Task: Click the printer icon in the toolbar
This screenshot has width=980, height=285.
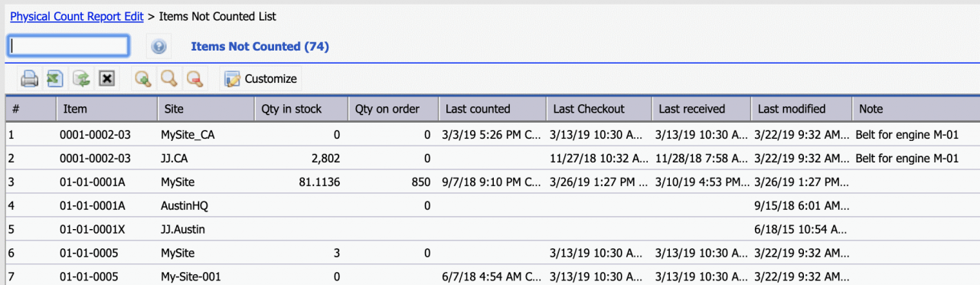Action: (29, 78)
